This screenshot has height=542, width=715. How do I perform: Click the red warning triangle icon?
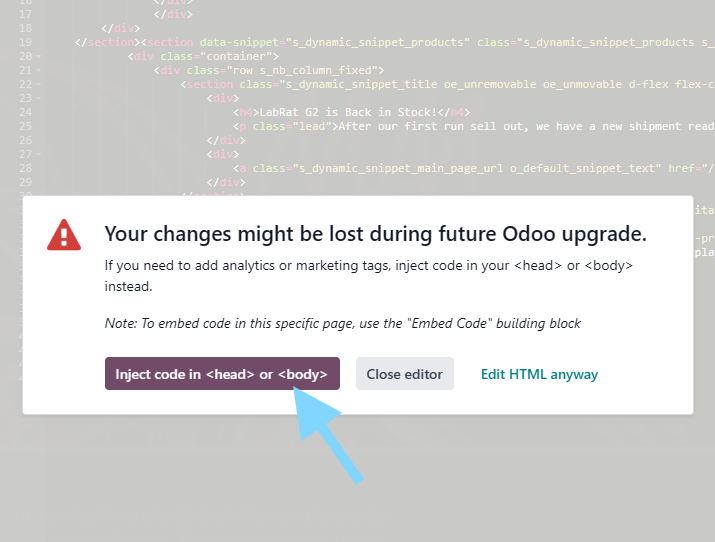coord(64,235)
